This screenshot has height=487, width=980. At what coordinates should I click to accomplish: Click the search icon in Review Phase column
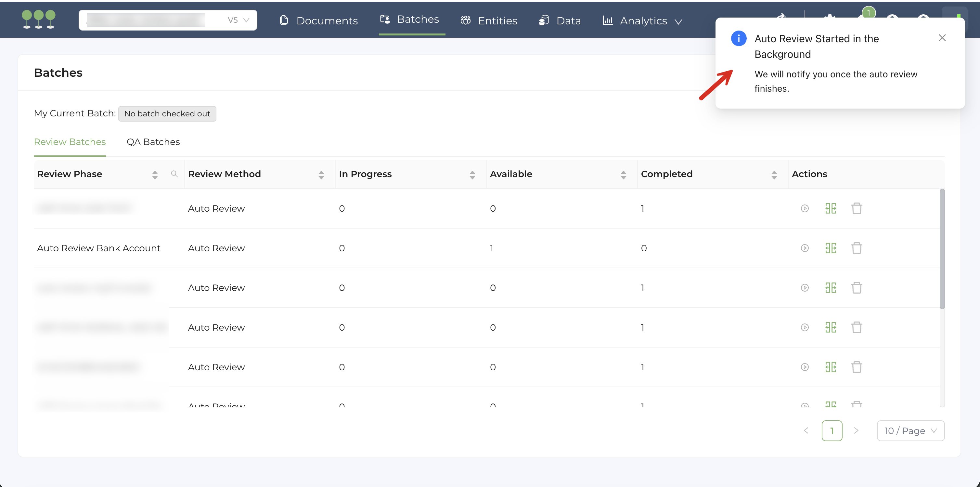pyautogui.click(x=174, y=174)
